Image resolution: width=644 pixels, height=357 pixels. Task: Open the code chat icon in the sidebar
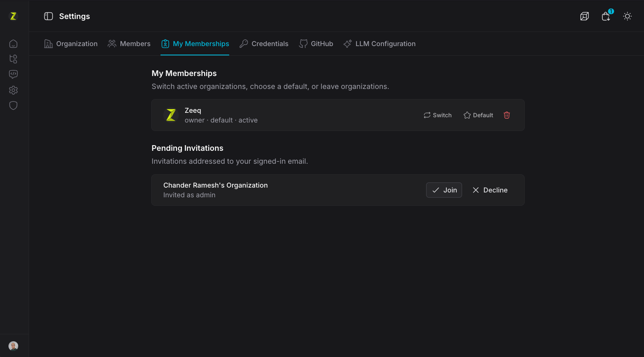[13, 74]
